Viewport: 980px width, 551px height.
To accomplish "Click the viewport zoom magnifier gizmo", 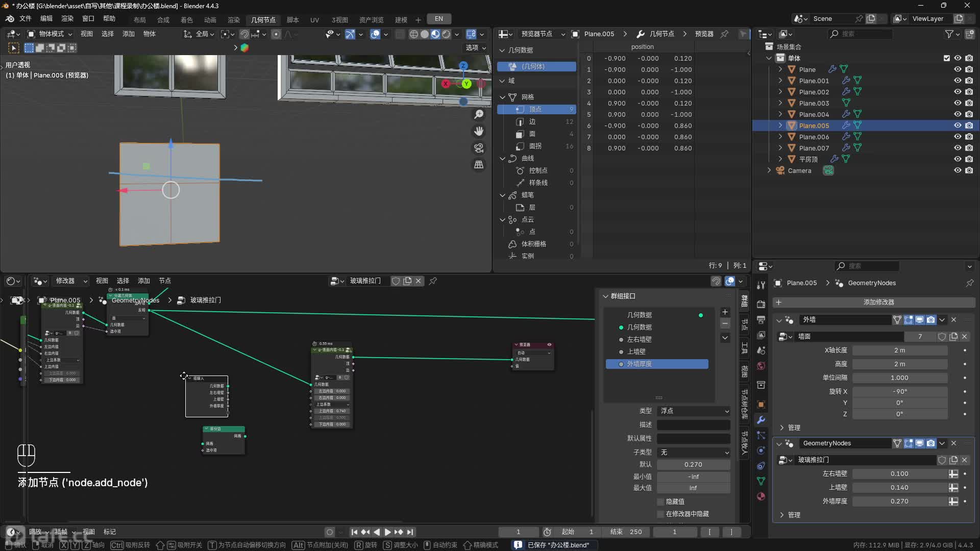I will coord(479,114).
